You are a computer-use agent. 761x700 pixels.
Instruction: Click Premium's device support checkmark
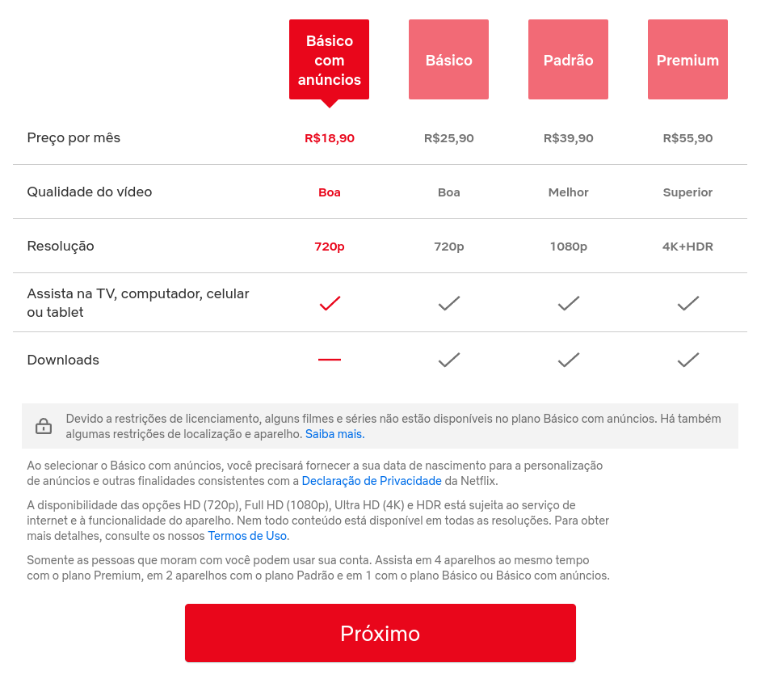point(687,303)
